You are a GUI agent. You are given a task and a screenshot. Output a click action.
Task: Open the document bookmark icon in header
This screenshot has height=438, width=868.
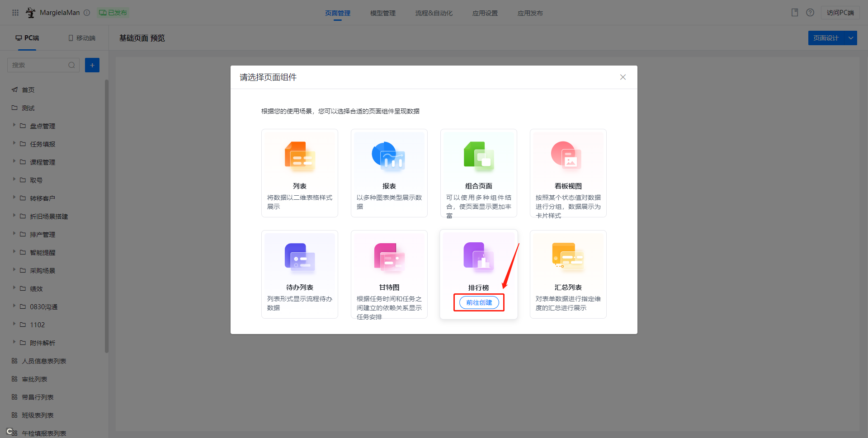[x=795, y=13]
